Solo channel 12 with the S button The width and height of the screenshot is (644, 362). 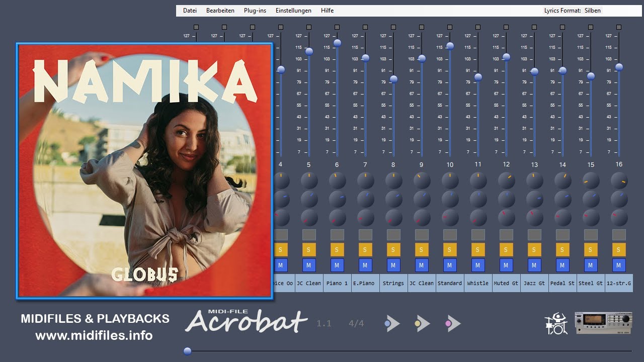pos(506,249)
